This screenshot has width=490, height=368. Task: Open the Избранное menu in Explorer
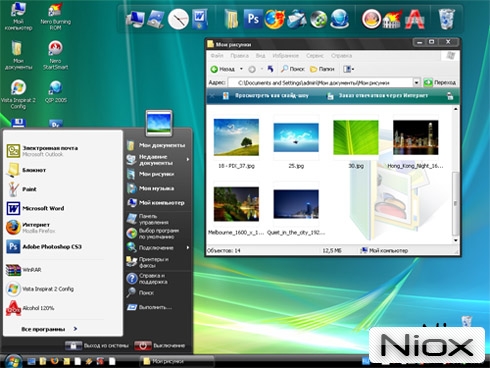coord(285,56)
